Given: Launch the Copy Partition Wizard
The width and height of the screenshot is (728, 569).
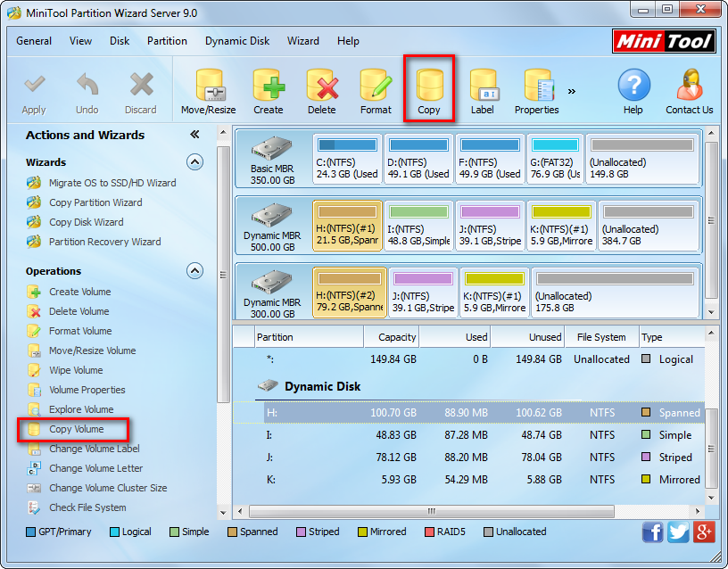Looking at the screenshot, I should tap(85, 202).
